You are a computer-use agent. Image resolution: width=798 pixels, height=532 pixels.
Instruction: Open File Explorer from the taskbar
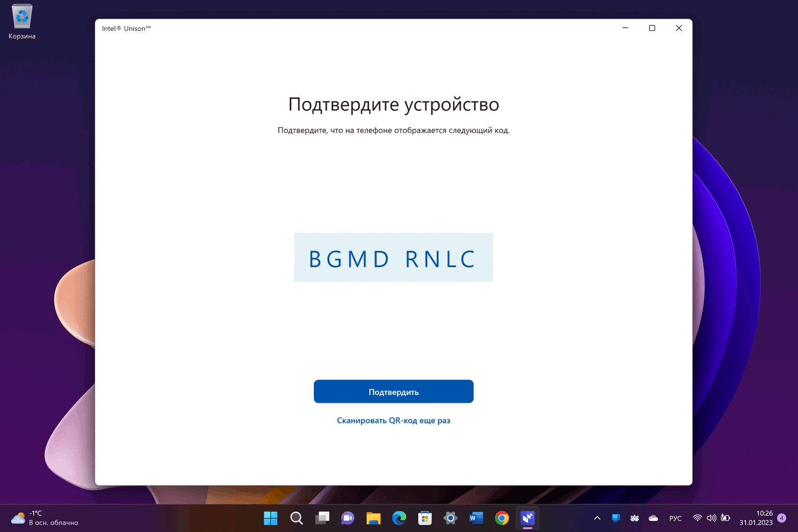(373, 518)
